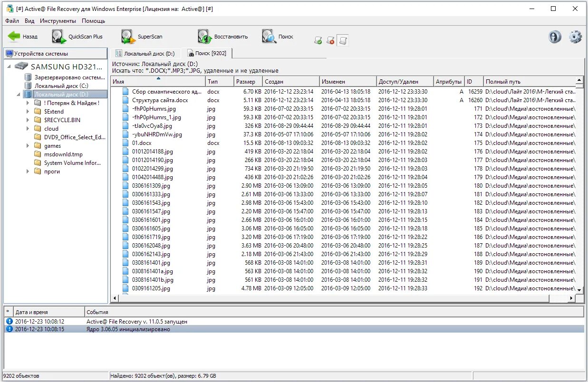Screen dimensions: 588x382
Task: Toggle the blank document filter icon
Action: [x=343, y=41]
